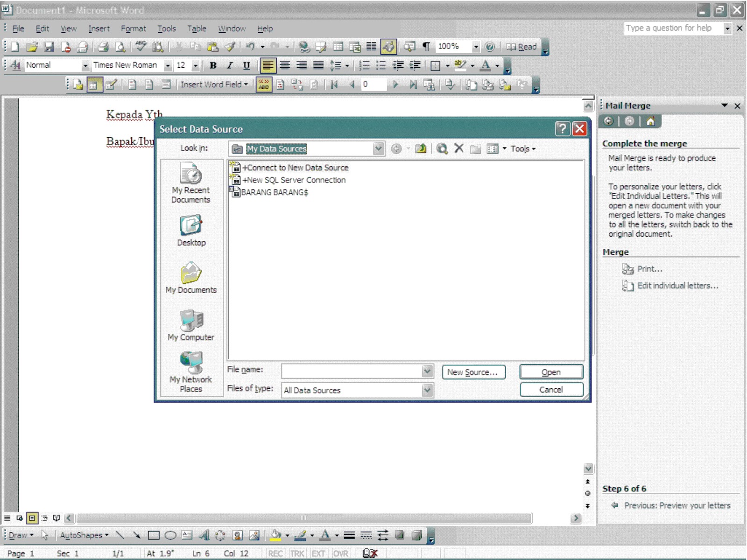Go to the First Record
747x560 pixels.
click(334, 84)
